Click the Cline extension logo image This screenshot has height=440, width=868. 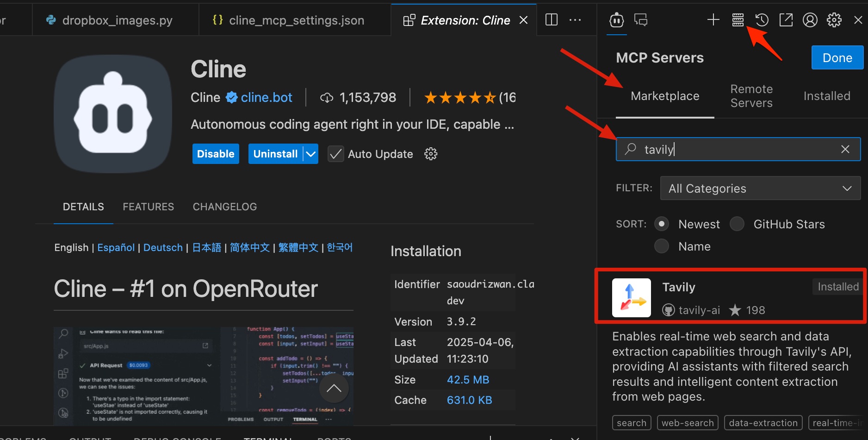113,114
